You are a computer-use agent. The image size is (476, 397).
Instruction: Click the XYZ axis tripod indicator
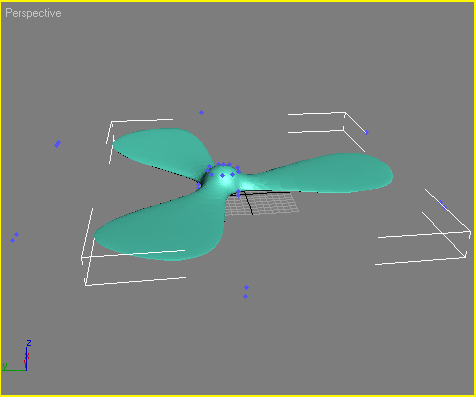(x=17, y=355)
